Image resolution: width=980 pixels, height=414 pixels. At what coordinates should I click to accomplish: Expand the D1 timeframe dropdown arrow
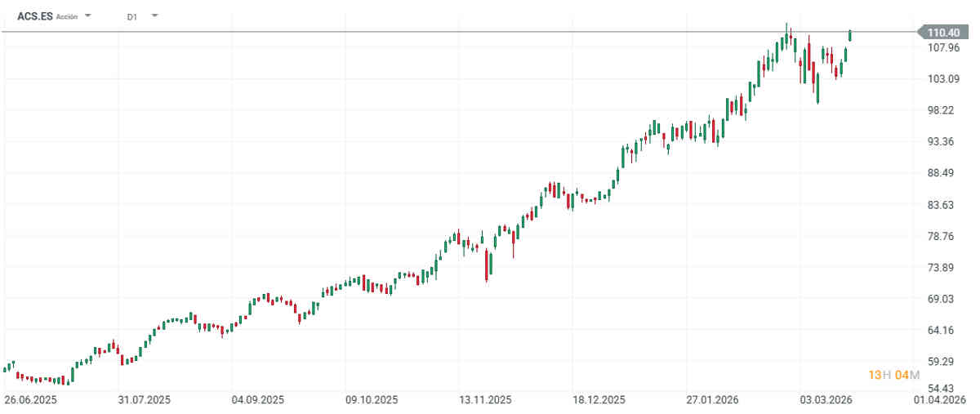click(155, 16)
